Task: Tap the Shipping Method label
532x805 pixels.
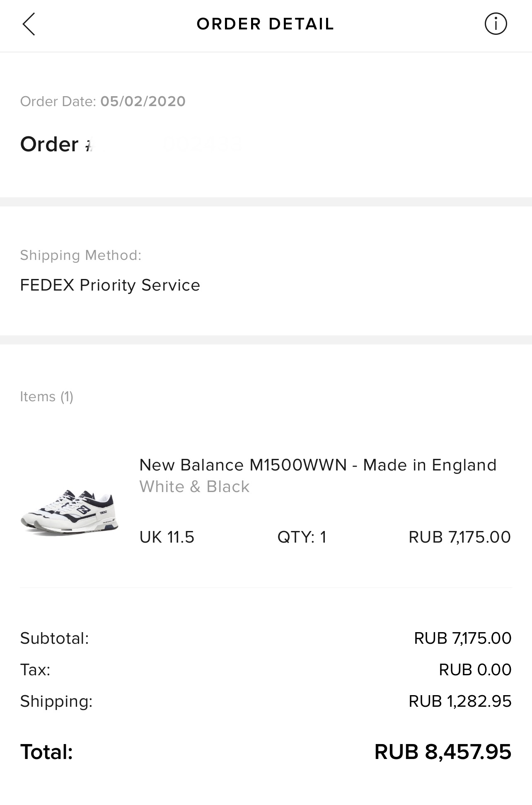Action: tap(81, 255)
